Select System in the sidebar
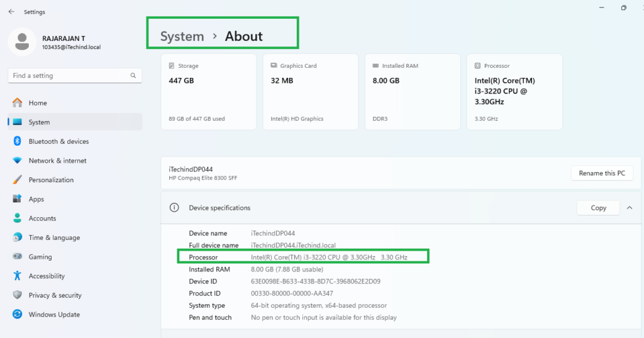Screen dimensions: 644x338 [x=75, y=122]
